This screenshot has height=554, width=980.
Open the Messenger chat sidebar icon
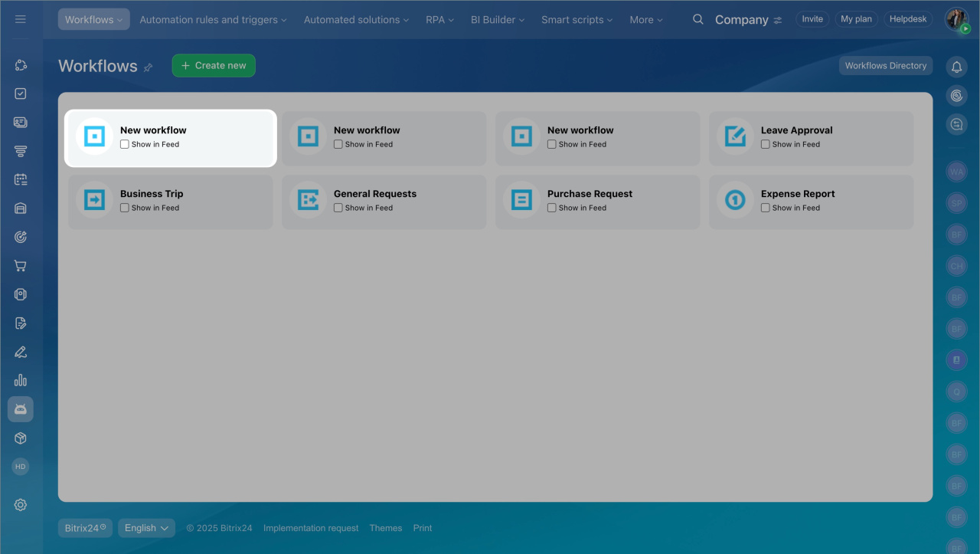click(x=21, y=123)
